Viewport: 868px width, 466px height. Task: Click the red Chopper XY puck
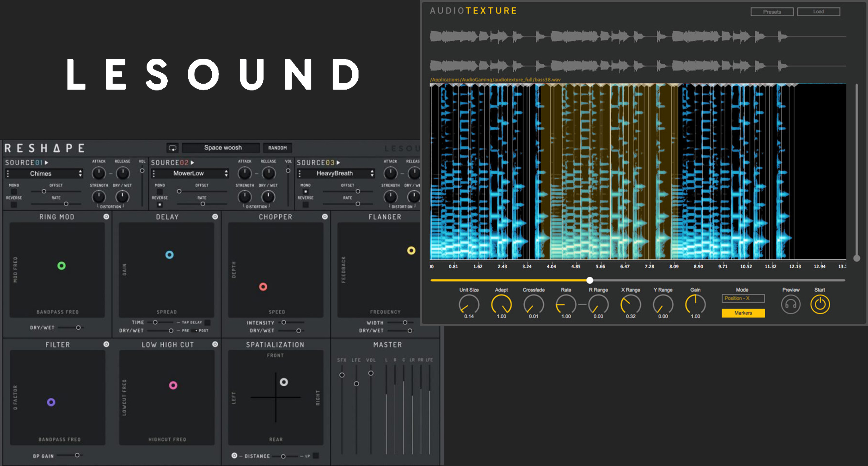point(263,287)
